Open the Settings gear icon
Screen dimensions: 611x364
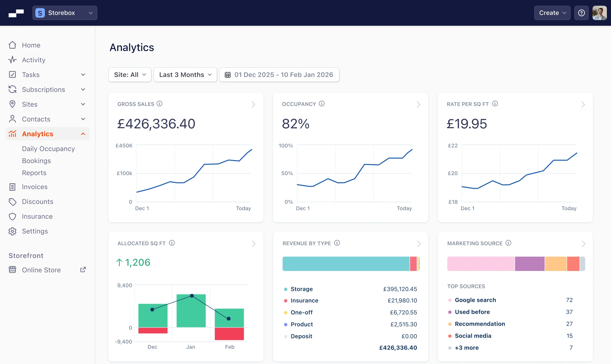(12, 231)
